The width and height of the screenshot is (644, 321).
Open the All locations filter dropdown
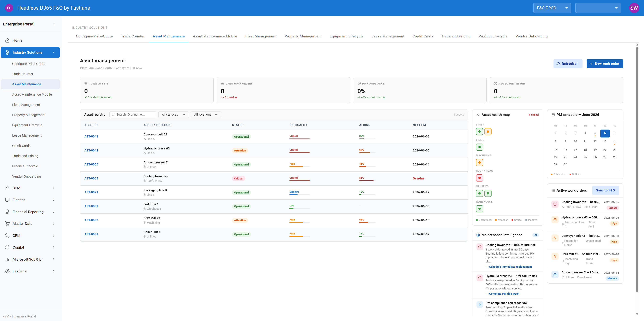[206, 115]
